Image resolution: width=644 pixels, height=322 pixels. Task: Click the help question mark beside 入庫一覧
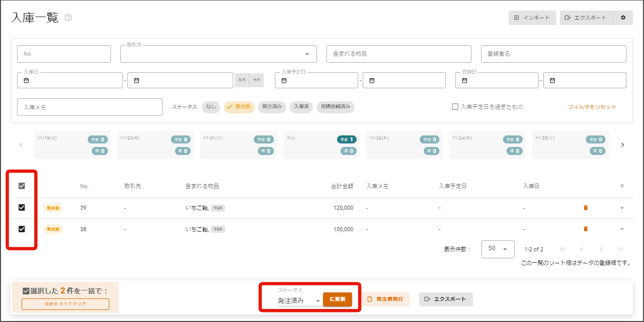tap(68, 18)
